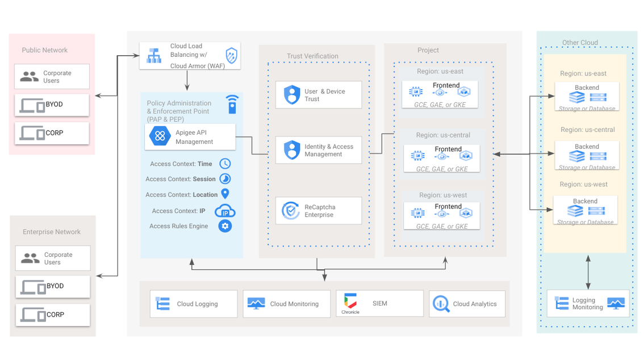Click the Cloud Load Balancing w/ Cloud Armor text
This screenshot has width=644, height=345.
198,56
